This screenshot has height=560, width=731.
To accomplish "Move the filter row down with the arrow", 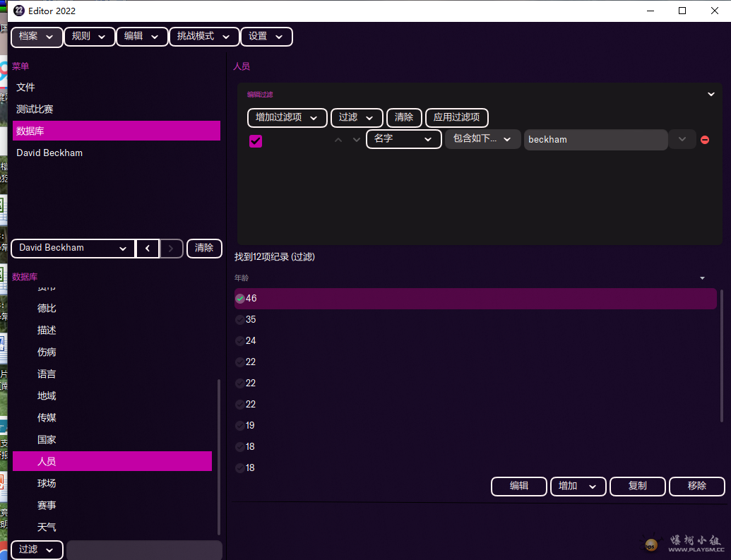I will pyautogui.click(x=357, y=140).
